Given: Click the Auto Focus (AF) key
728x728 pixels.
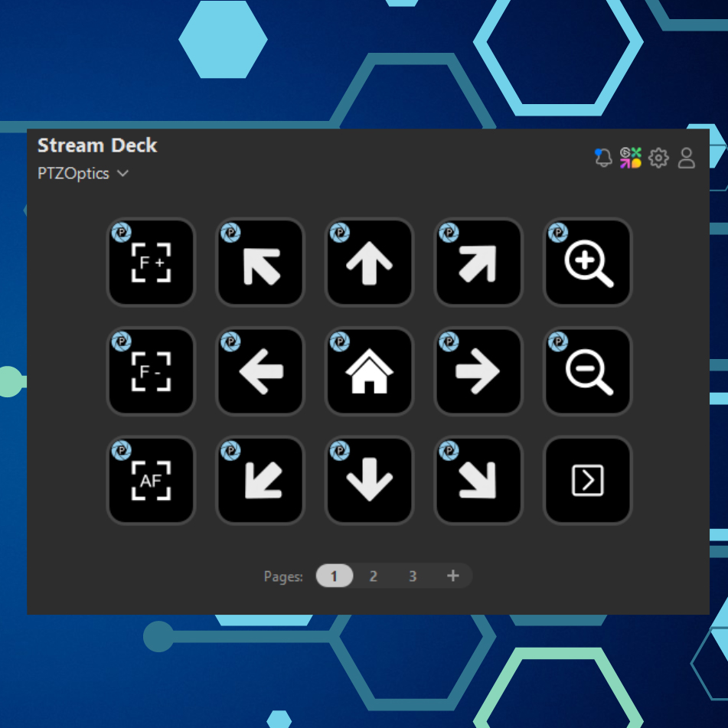Looking at the screenshot, I should point(151,481).
